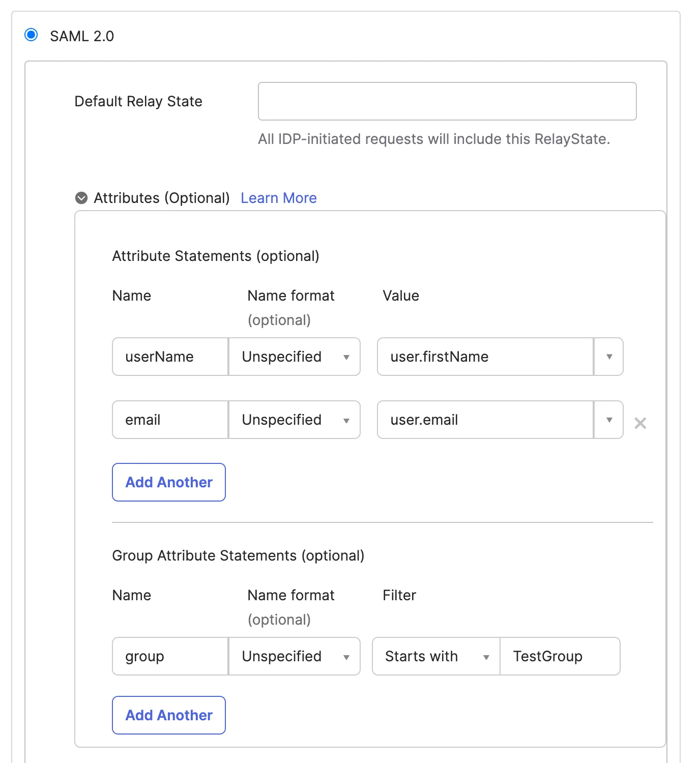Screen dimensions: 700x763
Task: Select the SAML 2.0 radio button
Action: 32,35
